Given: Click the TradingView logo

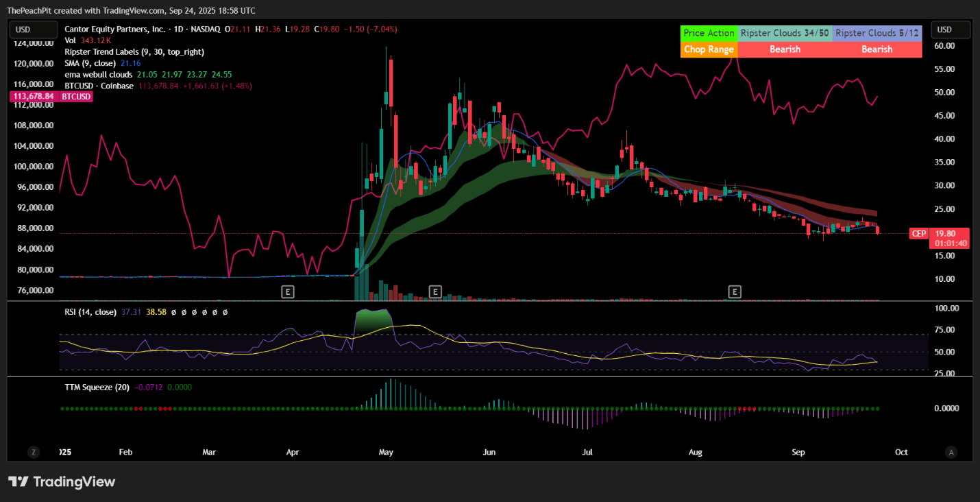Looking at the screenshot, I should [62, 481].
